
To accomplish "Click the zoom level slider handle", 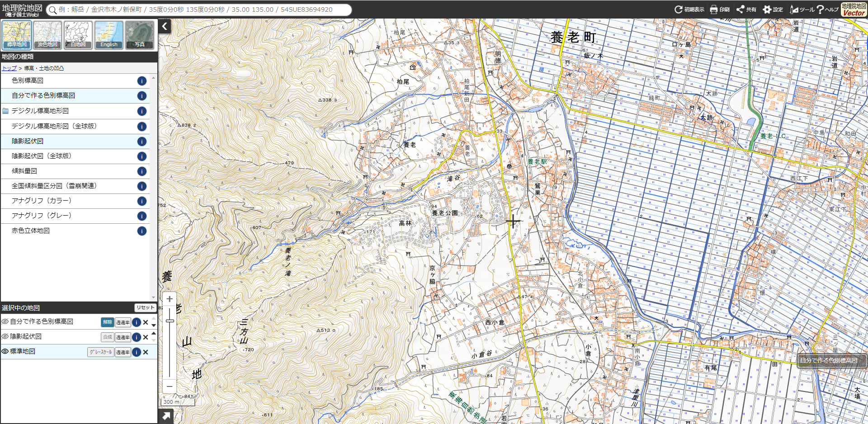I will (x=170, y=321).
